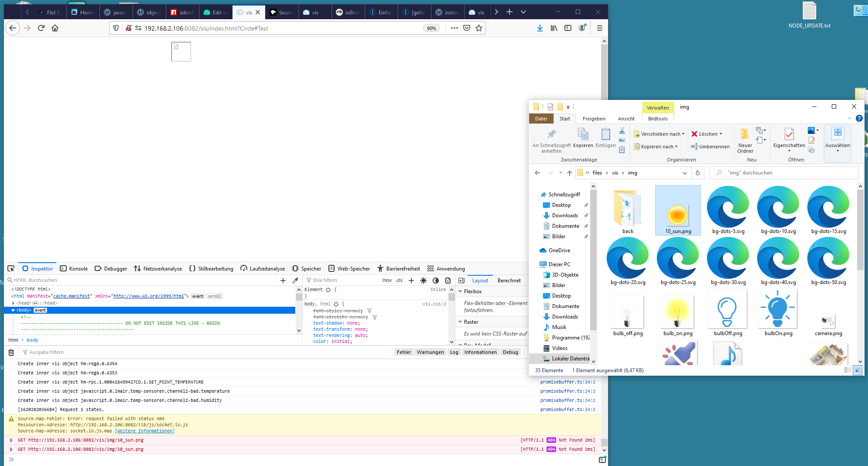Click the Neuer Ordner icon

[745, 139]
